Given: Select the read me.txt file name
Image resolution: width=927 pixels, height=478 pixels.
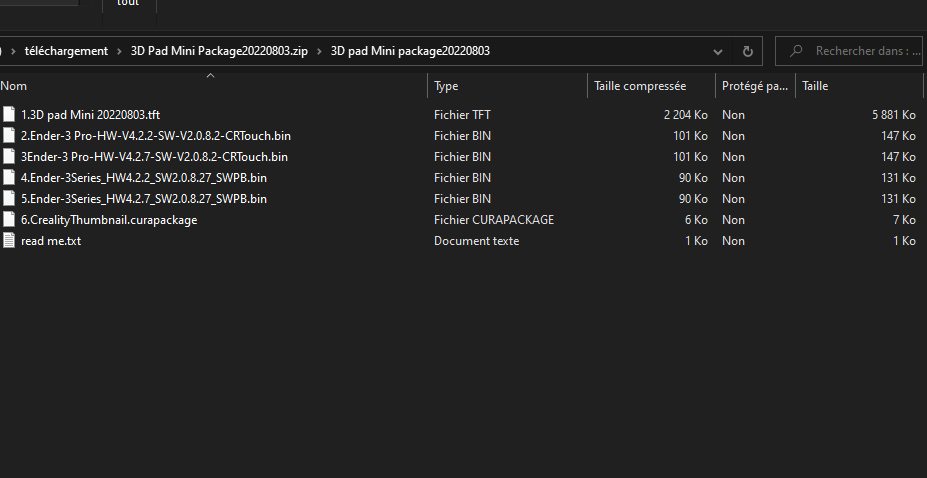Looking at the screenshot, I should (x=51, y=240).
